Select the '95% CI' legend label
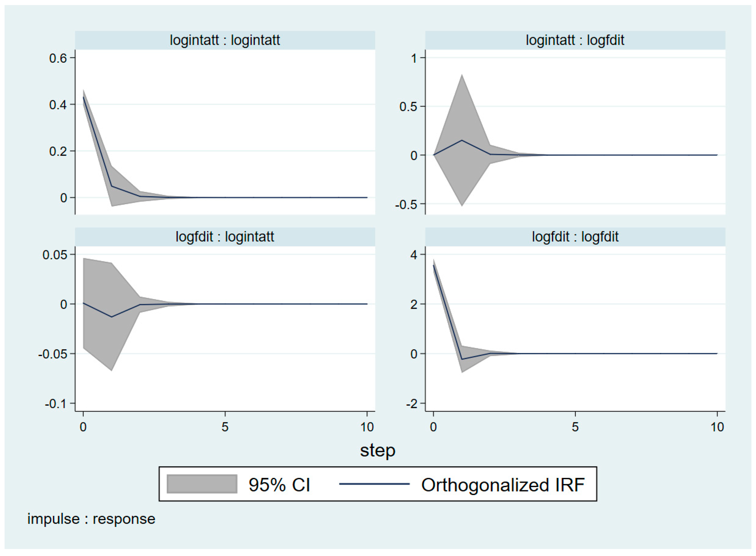 (279, 485)
